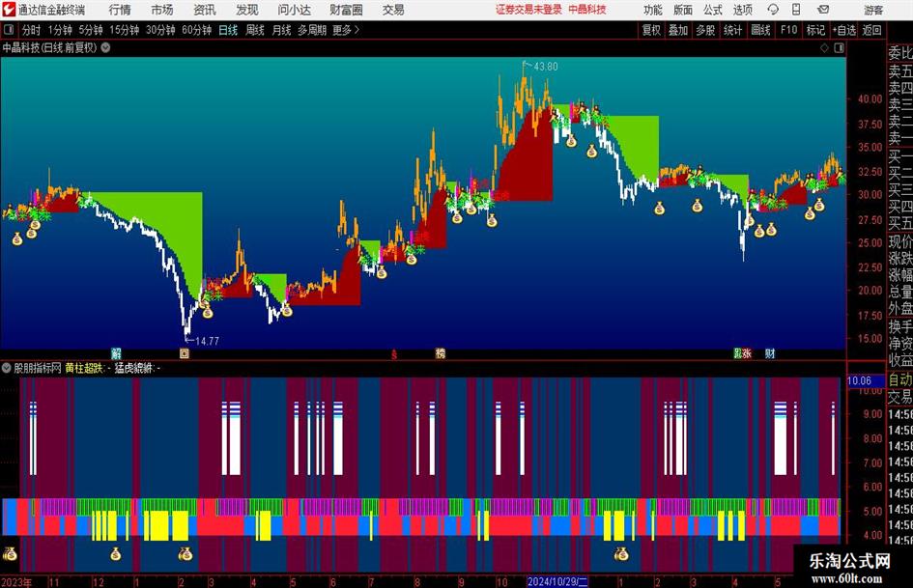Open the 行情 menu

tap(120, 10)
